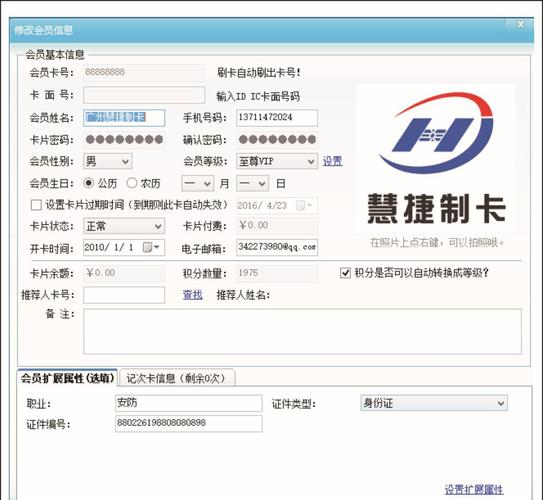
Task: Switch to 会员扩展属性(选填) tab
Action: click(67, 378)
